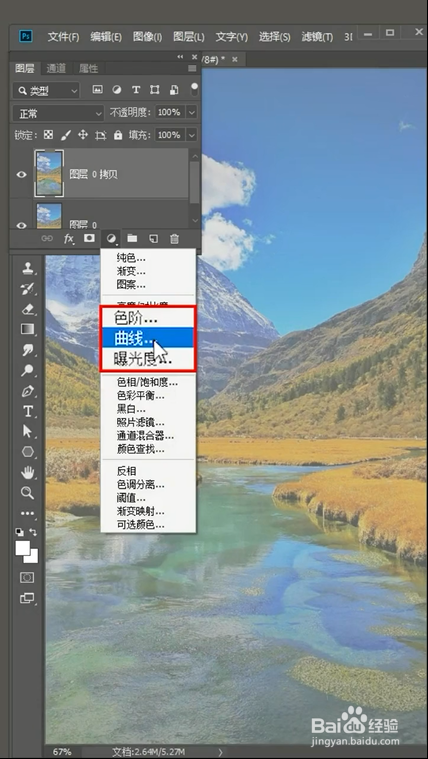
Task: Open the fill slider dropdown arrow
Action: pos(192,135)
